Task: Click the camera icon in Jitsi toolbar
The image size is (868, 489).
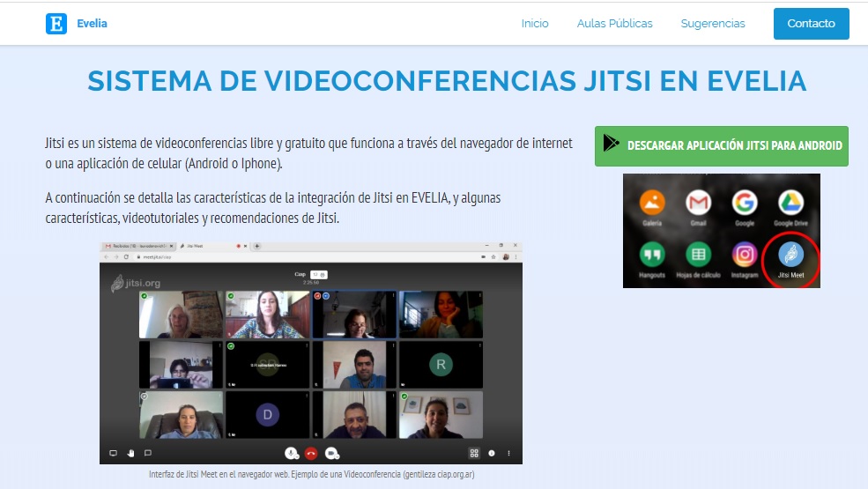Action: tap(331, 454)
